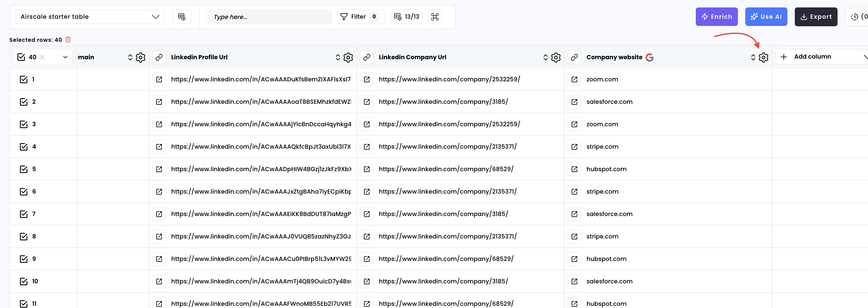The height and width of the screenshot is (308, 868).
Task: Uncheck row 4 checkbox
Action: coord(24,147)
